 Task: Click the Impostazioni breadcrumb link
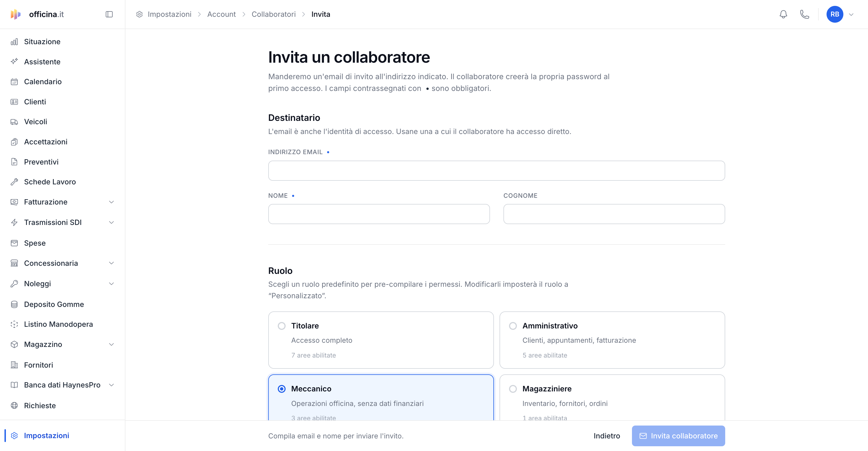tap(169, 14)
